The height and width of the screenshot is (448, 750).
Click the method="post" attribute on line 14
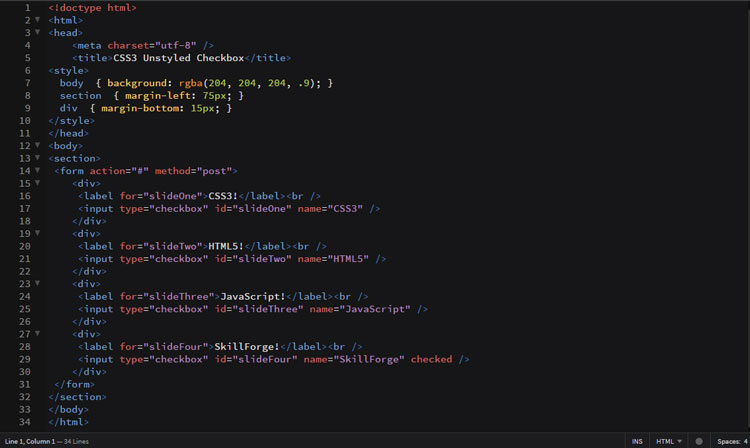click(x=193, y=171)
